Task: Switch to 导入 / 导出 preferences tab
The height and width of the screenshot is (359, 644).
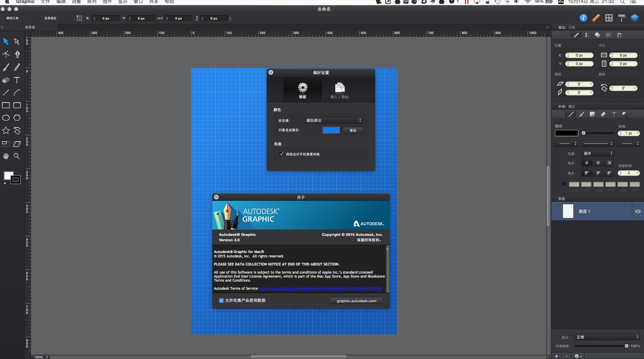Action: click(x=339, y=91)
